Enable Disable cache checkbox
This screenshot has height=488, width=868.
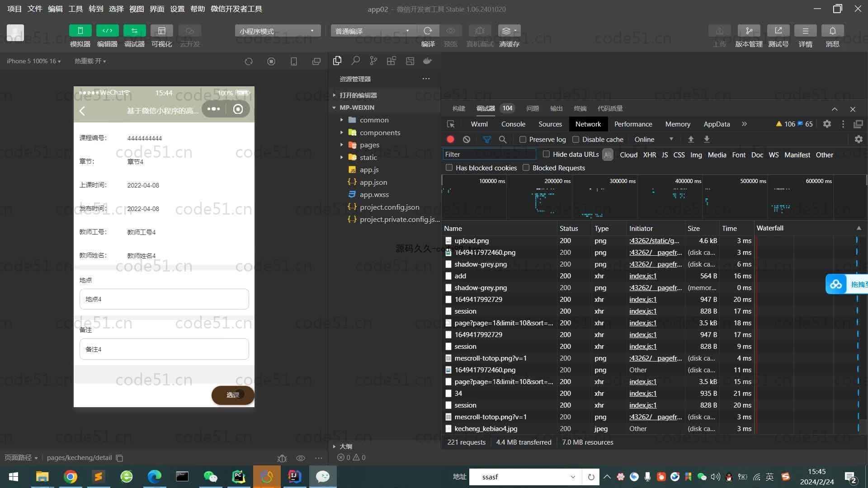[576, 140]
